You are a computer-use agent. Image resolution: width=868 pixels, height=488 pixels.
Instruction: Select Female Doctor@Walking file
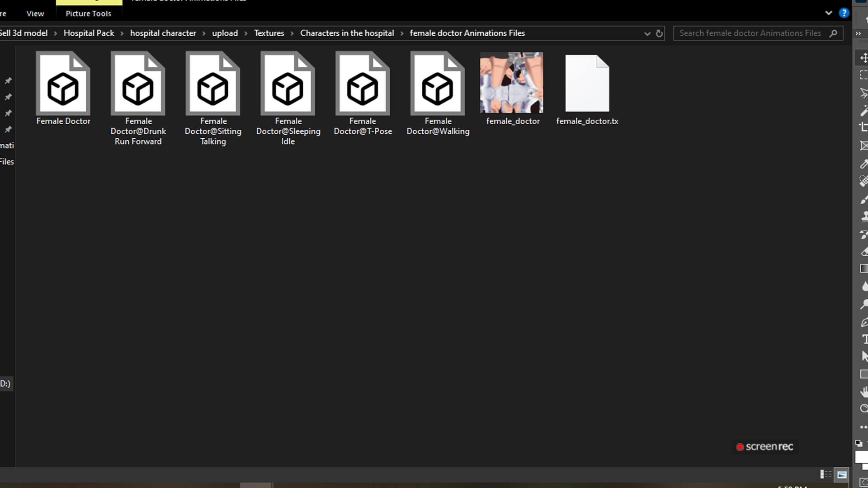point(438,94)
